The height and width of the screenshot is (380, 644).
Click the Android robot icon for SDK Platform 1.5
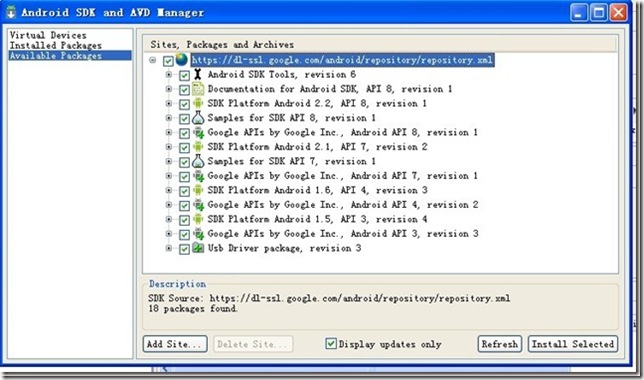(198, 219)
